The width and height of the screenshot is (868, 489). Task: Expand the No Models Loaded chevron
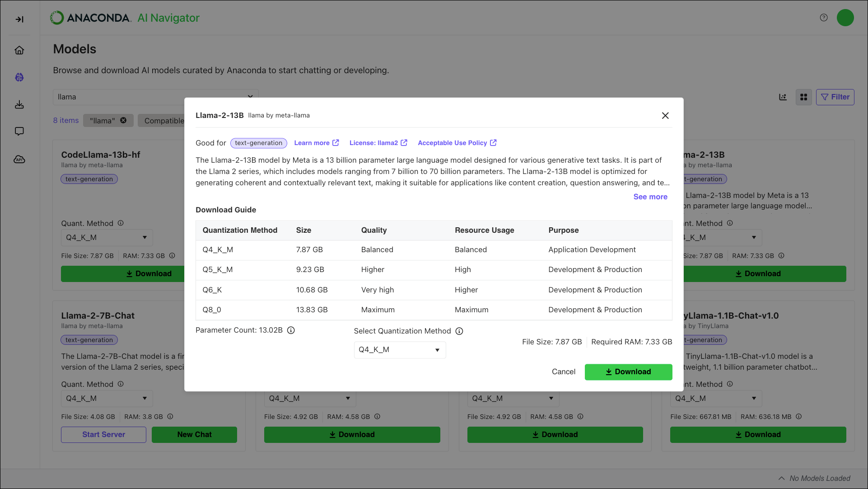(x=781, y=478)
